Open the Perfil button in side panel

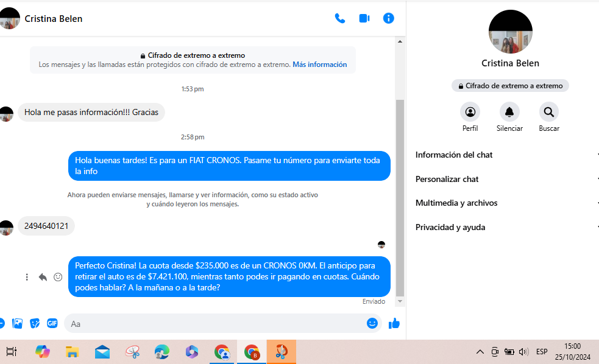[x=470, y=112]
